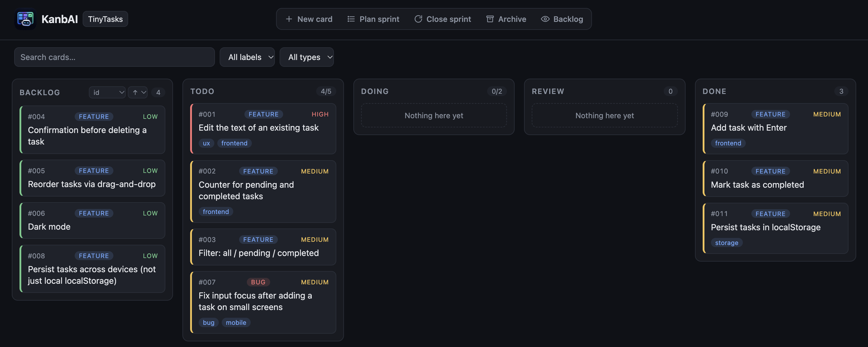Click the ux label on card #001
This screenshot has height=347, width=868.
pyautogui.click(x=206, y=143)
